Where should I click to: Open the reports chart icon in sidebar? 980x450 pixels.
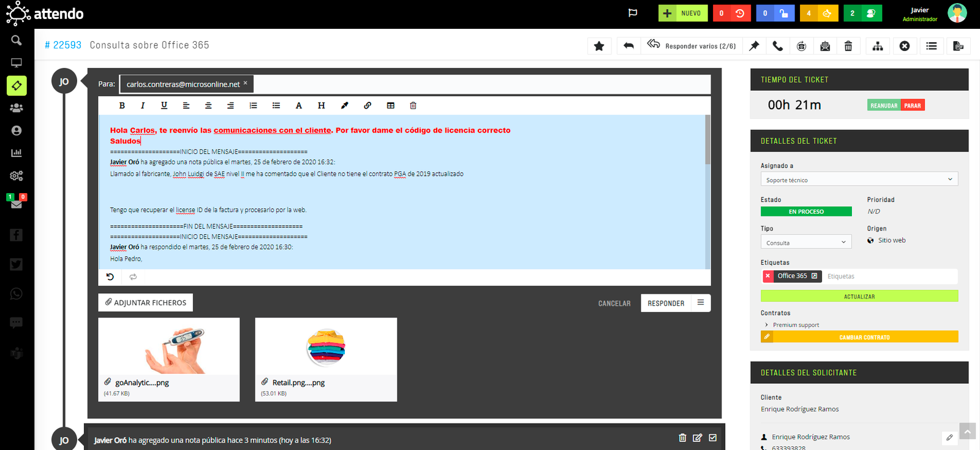coord(17,153)
